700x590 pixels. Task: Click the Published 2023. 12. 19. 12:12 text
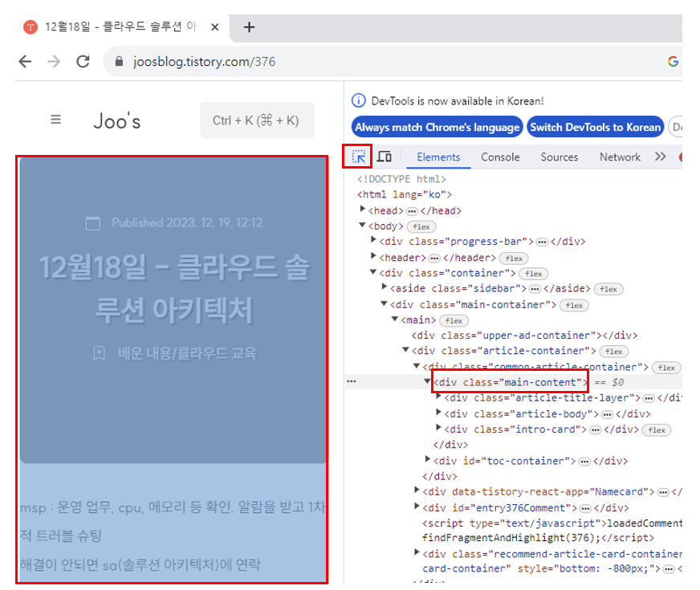pos(187,222)
